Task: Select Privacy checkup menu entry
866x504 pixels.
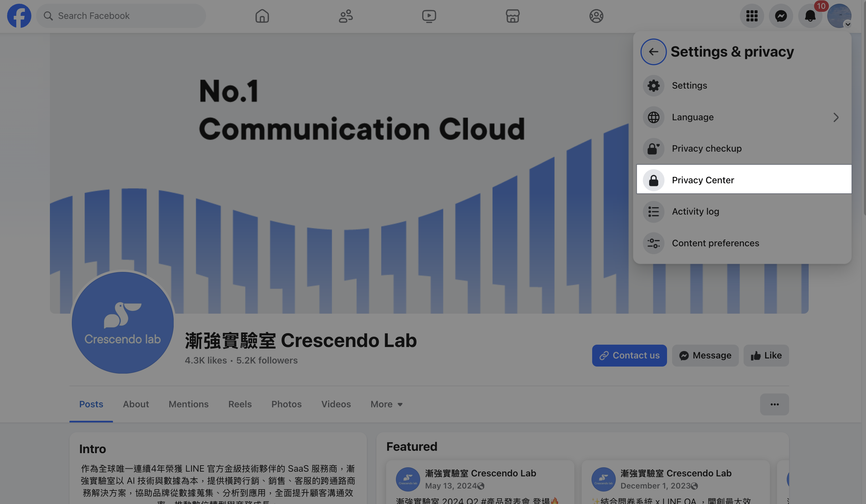Action: 742,149
